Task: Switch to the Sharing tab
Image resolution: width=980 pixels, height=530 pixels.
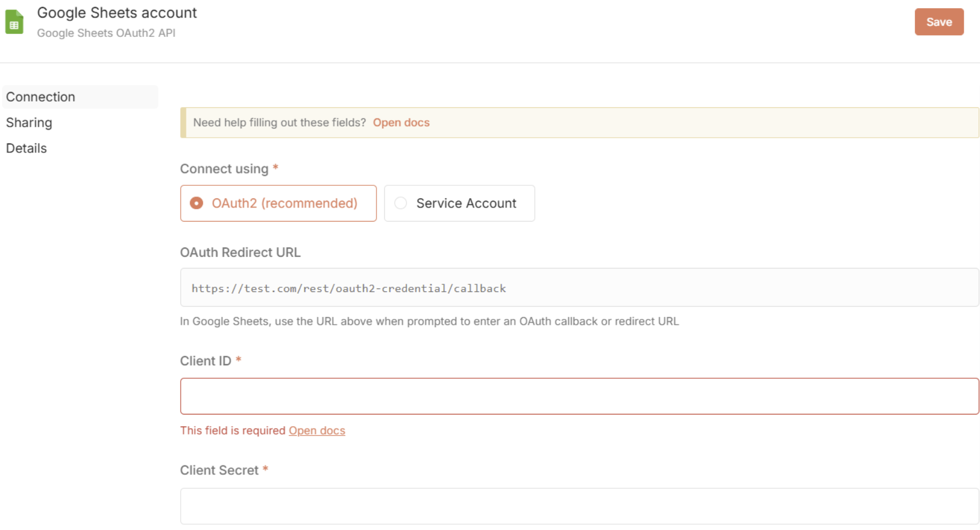Action: [29, 123]
